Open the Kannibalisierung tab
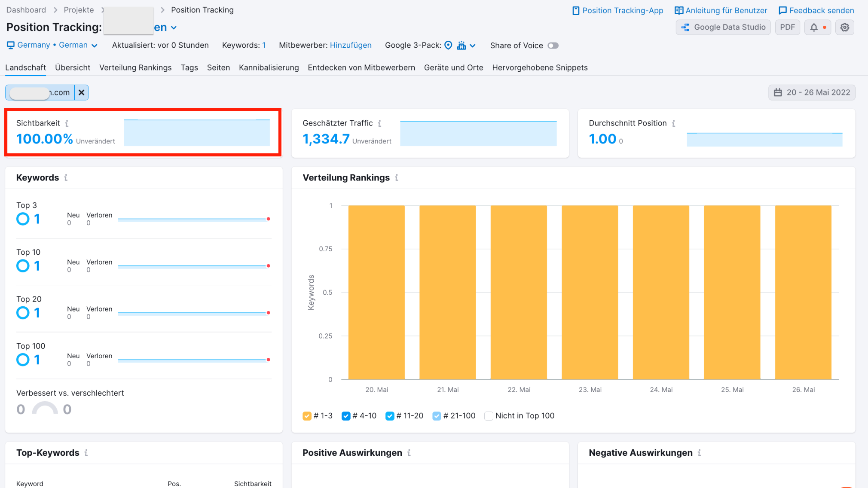The image size is (868, 488). coord(269,67)
